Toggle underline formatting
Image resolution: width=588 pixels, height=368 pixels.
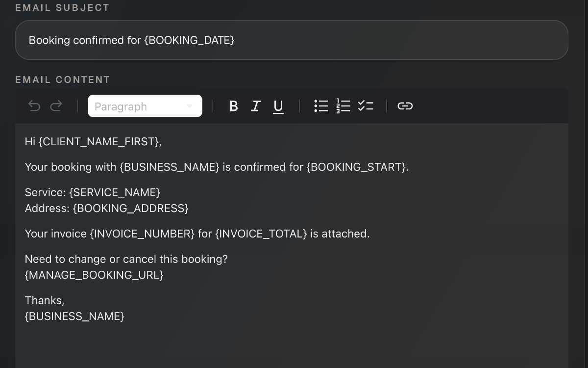pyautogui.click(x=278, y=106)
